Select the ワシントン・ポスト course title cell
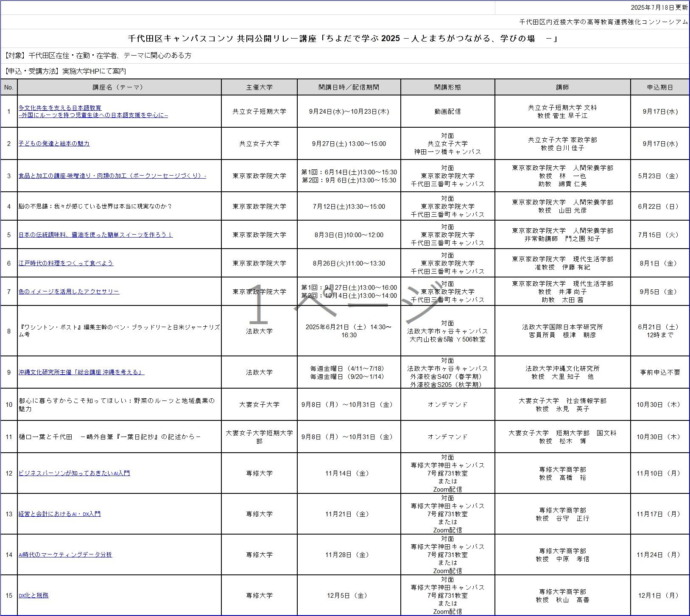690x616 pixels. (119, 331)
